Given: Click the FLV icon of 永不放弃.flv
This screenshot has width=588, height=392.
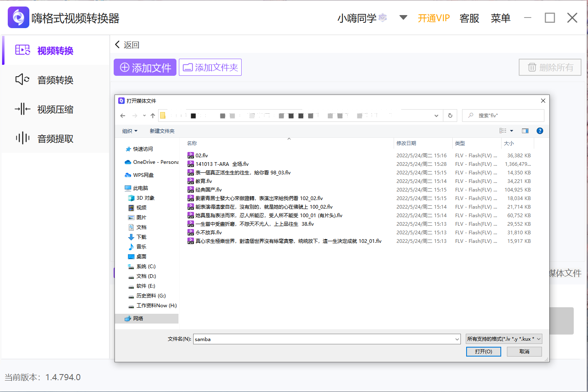Looking at the screenshot, I should tap(191, 233).
